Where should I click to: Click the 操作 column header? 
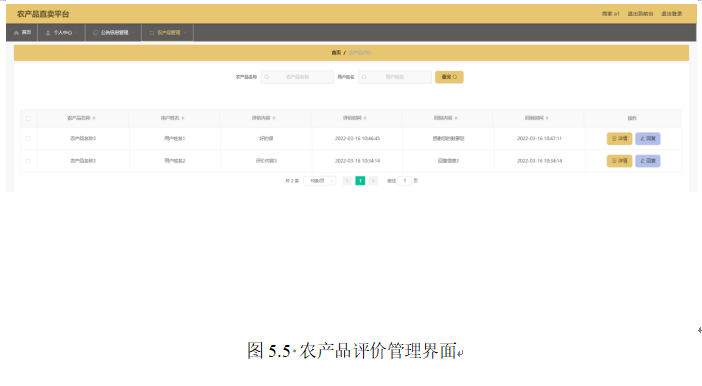click(x=632, y=118)
